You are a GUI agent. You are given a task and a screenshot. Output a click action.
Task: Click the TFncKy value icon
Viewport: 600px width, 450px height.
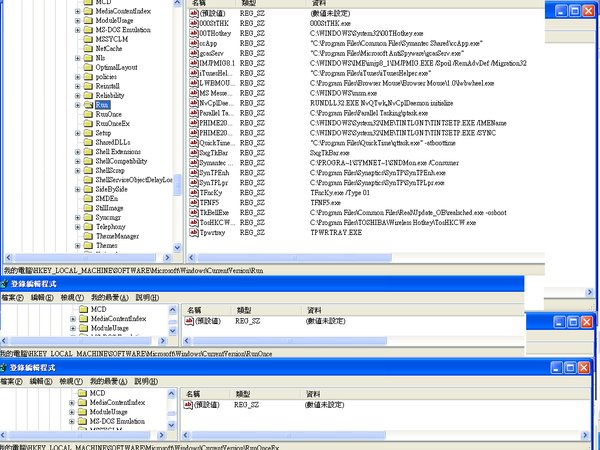coord(194,192)
